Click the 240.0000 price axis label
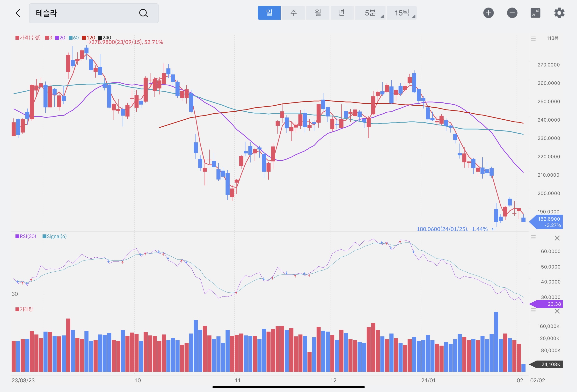Image resolution: width=577 pixels, height=392 pixels. [549, 120]
